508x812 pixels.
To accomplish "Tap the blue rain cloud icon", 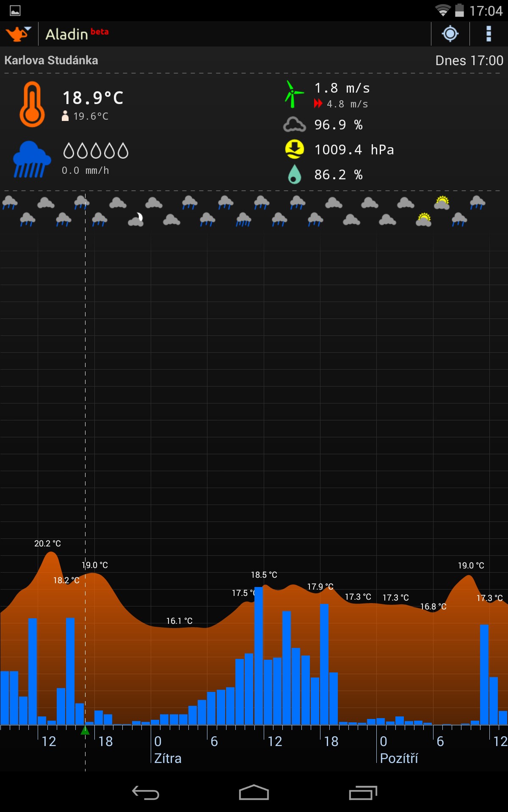I will [x=32, y=159].
